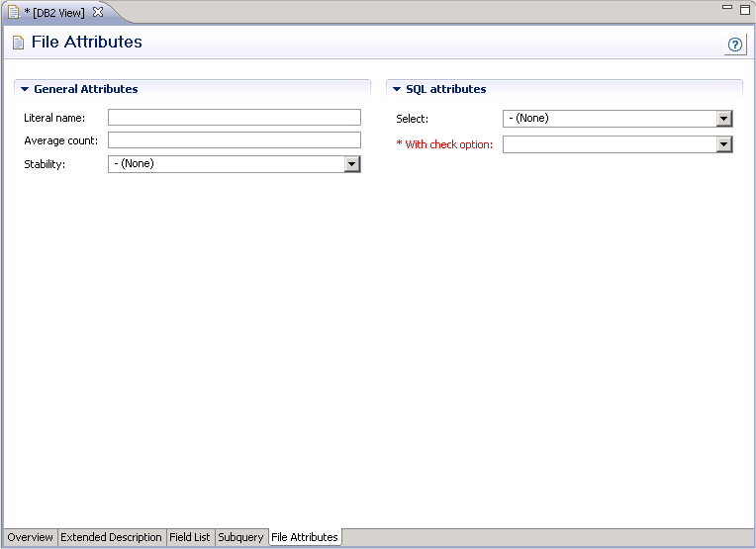The width and height of the screenshot is (756, 549).
Task: Focus the Literal name text field
Action: 234,118
